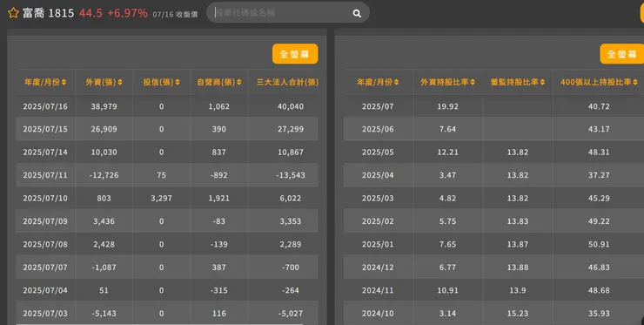The image size is (644, 325).
Task: Click 全螢幕 button on left table
Action: point(295,54)
